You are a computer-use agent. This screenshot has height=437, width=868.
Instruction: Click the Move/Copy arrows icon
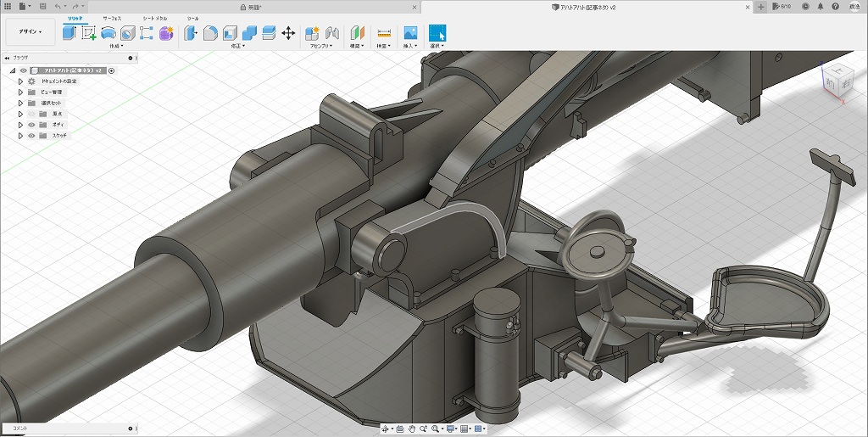[287, 33]
